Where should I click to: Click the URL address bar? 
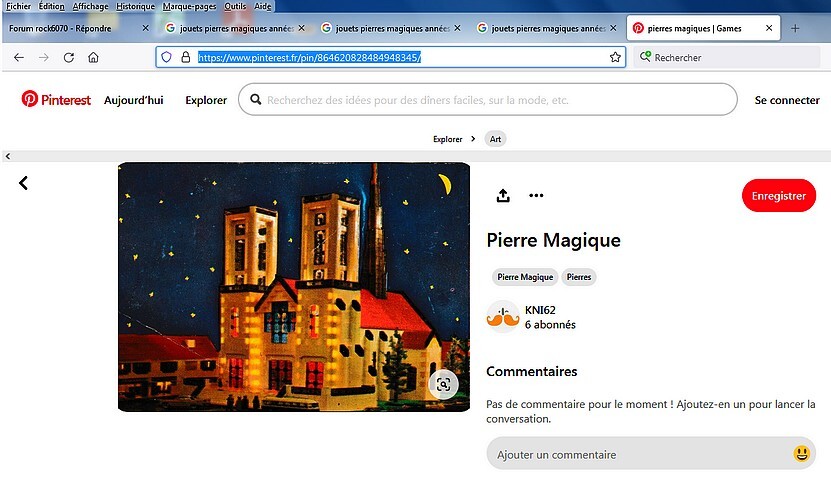click(391, 57)
